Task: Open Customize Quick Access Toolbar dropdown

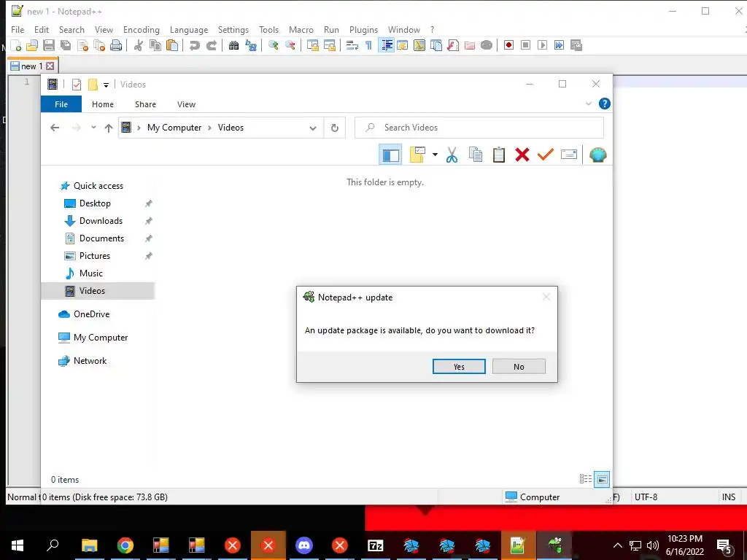Action: (106, 85)
